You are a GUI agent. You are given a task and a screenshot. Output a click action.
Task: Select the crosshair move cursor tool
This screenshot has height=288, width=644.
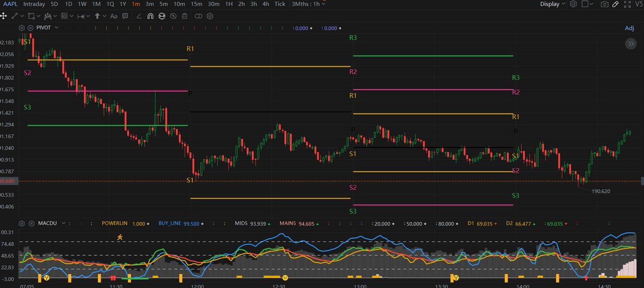tap(4, 16)
